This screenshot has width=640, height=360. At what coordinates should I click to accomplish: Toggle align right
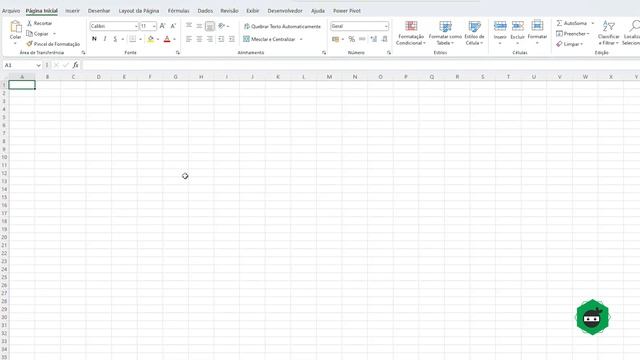210,39
